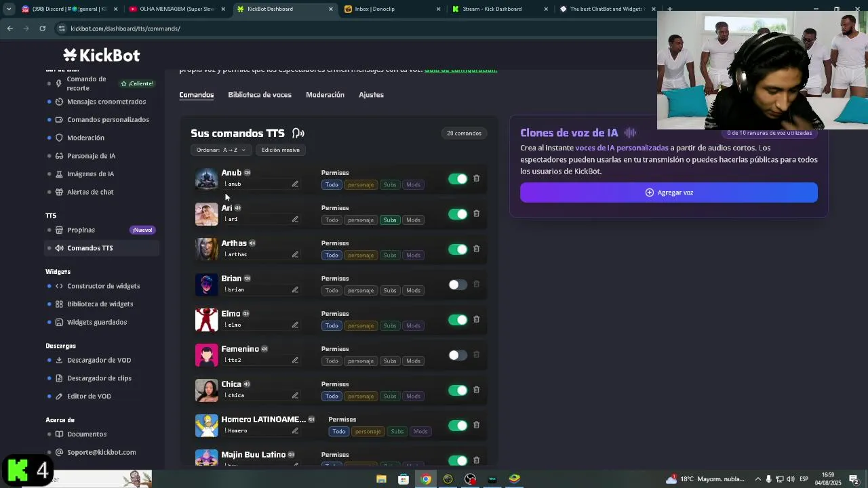Open the Propinas sidebar item
The width and height of the screenshot is (868, 488).
point(81,230)
